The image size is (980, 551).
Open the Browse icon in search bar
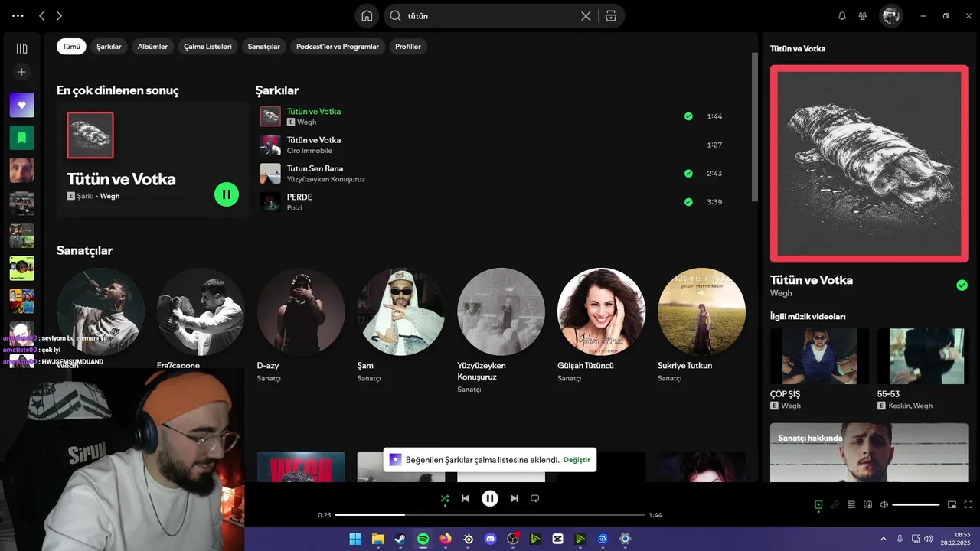610,16
